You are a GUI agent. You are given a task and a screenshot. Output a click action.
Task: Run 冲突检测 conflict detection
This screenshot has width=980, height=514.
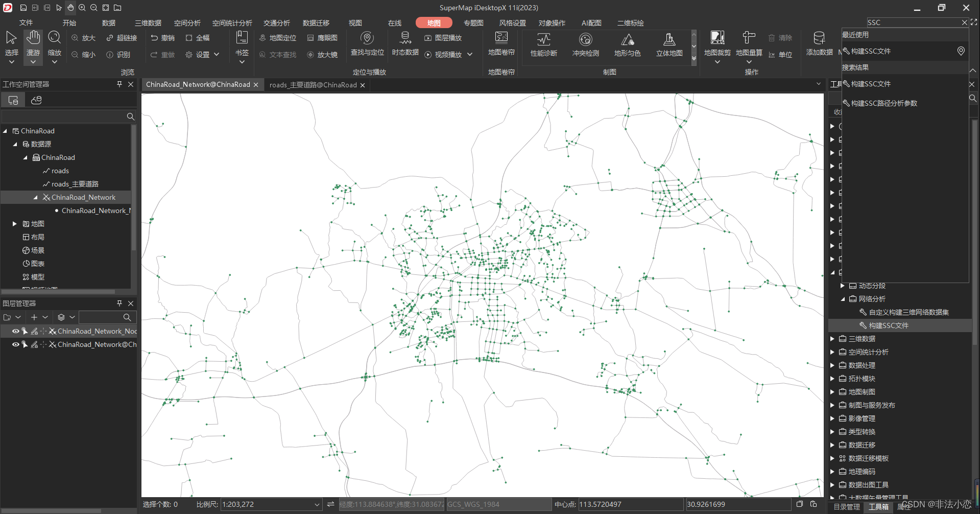click(x=585, y=44)
